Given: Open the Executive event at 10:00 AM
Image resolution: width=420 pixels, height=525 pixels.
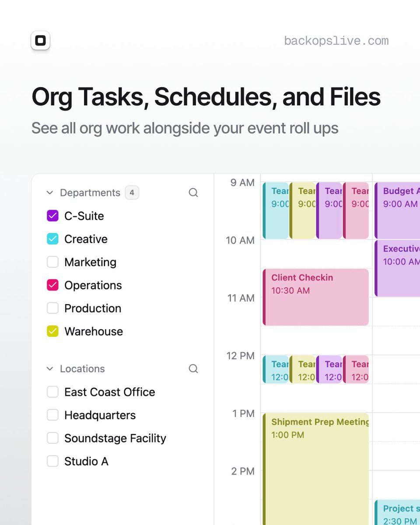Looking at the screenshot, I should (x=397, y=268).
